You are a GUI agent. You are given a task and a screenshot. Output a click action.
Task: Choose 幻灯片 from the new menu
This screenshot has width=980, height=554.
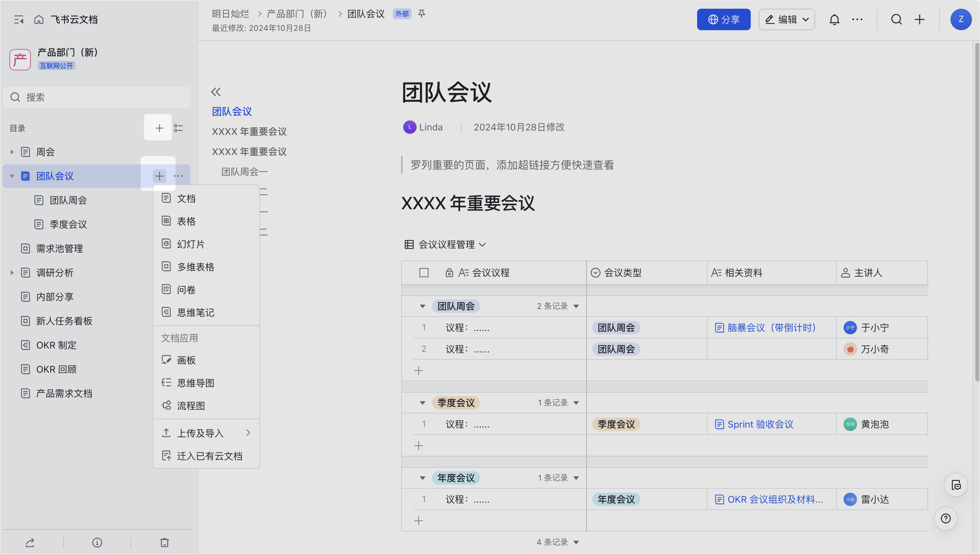206,244
